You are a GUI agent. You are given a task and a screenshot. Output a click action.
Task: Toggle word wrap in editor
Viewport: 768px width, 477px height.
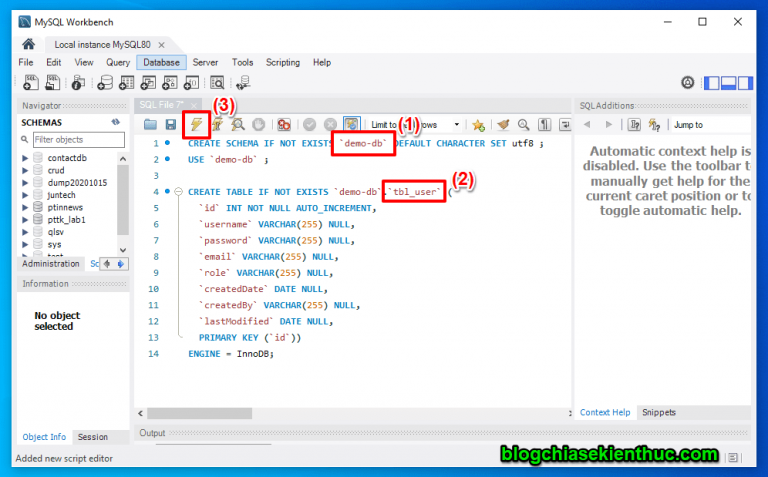(x=565, y=125)
